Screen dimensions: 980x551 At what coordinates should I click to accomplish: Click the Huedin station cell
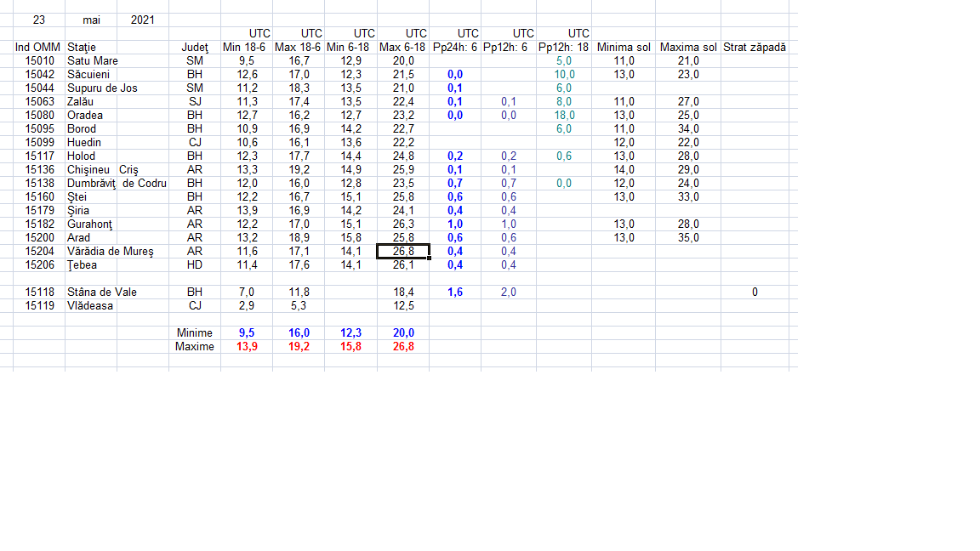tap(83, 143)
